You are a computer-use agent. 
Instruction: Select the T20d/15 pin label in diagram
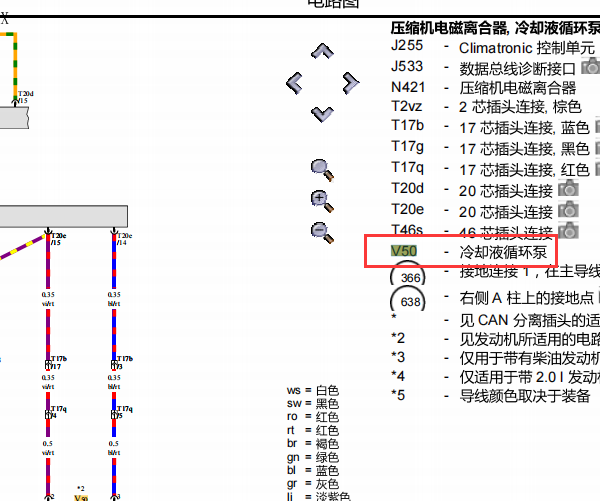[x=25, y=97]
